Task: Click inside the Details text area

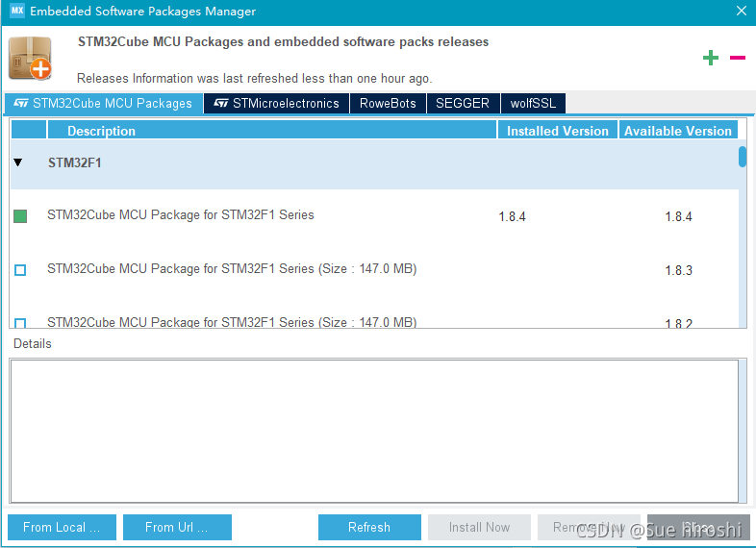Action: coord(374,431)
